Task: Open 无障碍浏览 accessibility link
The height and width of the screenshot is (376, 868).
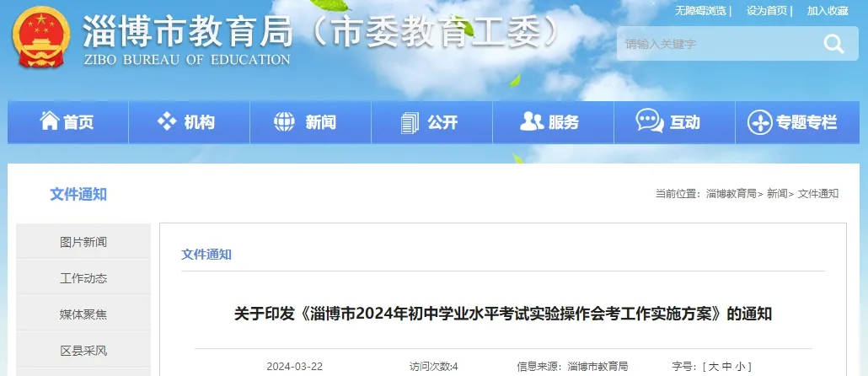Action: [x=699, y=11]
